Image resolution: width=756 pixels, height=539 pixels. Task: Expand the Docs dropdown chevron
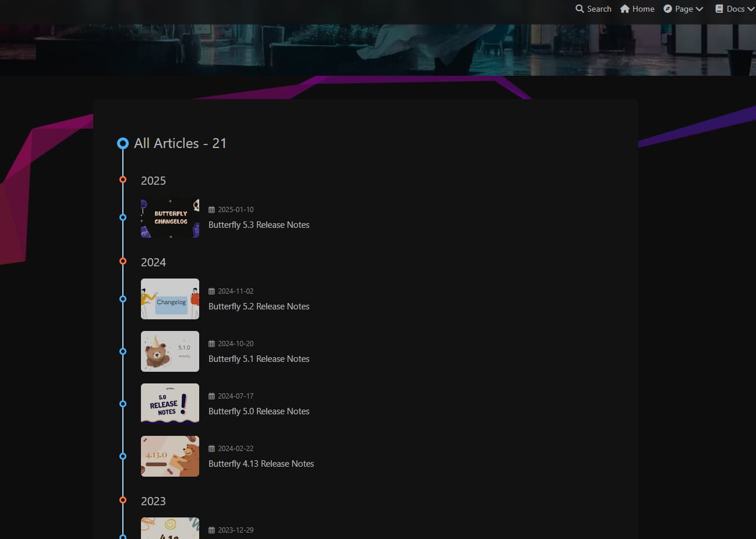[x=751, y=9]
